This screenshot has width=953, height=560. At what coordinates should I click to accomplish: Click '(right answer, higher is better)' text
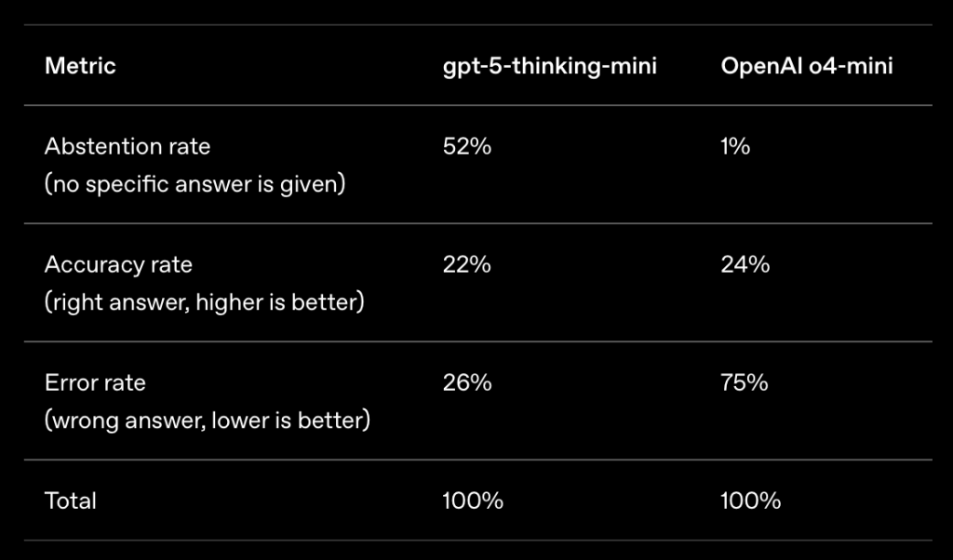click(204, 302)
